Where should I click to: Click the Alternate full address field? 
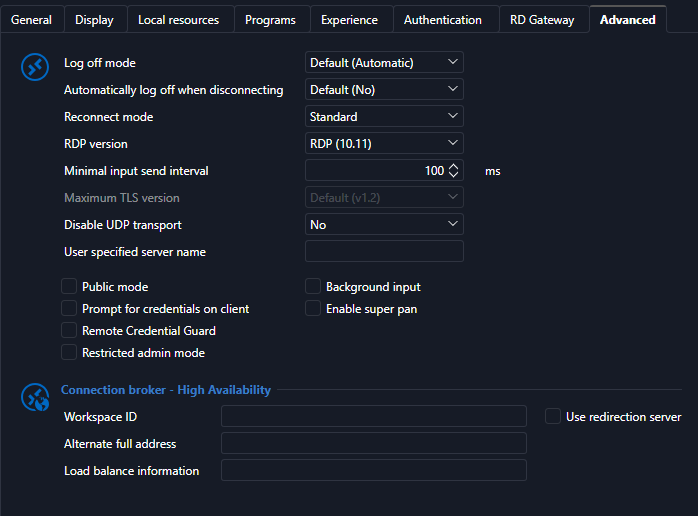click(x=374, y=443)
